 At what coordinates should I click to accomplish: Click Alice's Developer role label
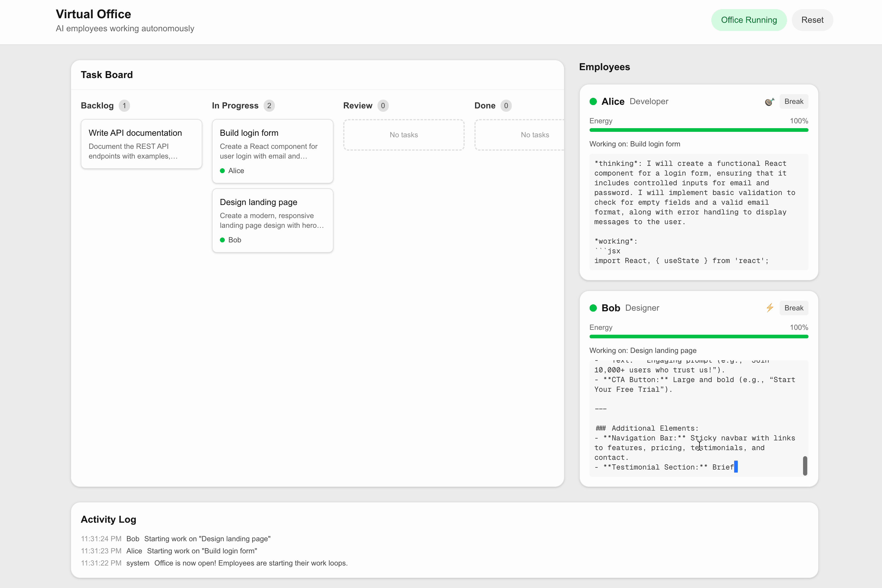[x=649, y=102]
